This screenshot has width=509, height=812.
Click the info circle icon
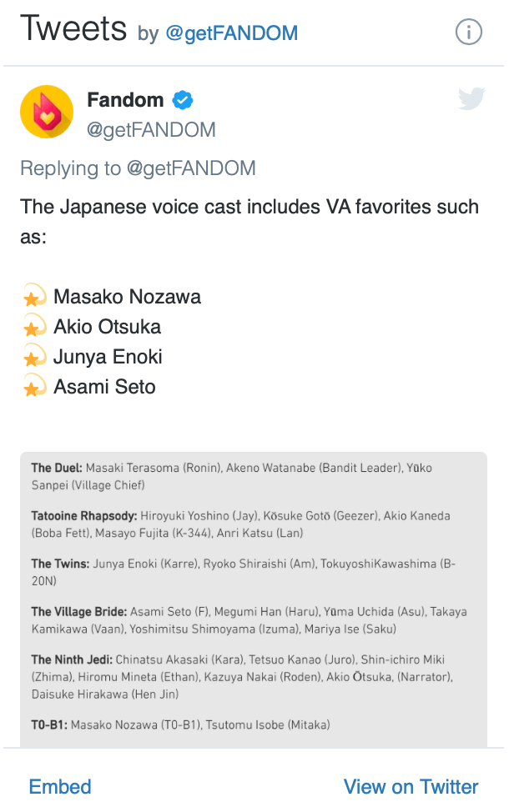pos(469,33)
